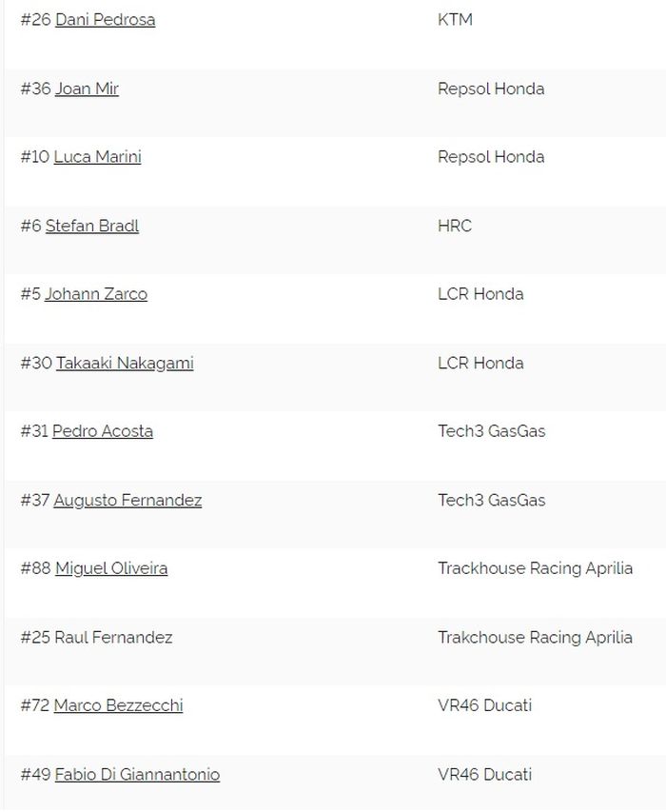Click Trakchouse Racing Aprilia beside Raul Fernandez
Image resolution: width=666 pixels, height=812 pixels.
535,637
